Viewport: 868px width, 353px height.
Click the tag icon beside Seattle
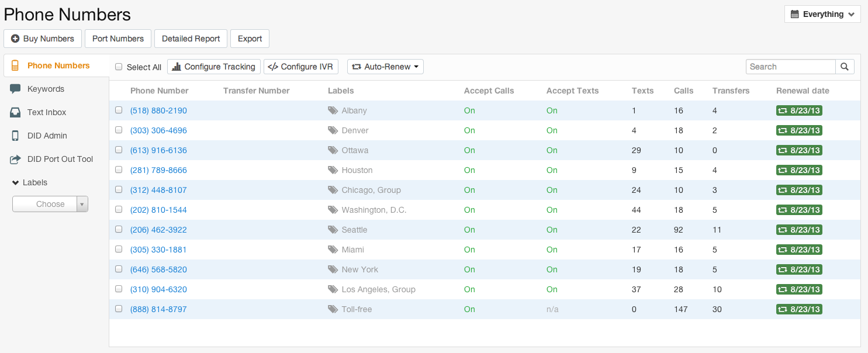coord(333,230)
